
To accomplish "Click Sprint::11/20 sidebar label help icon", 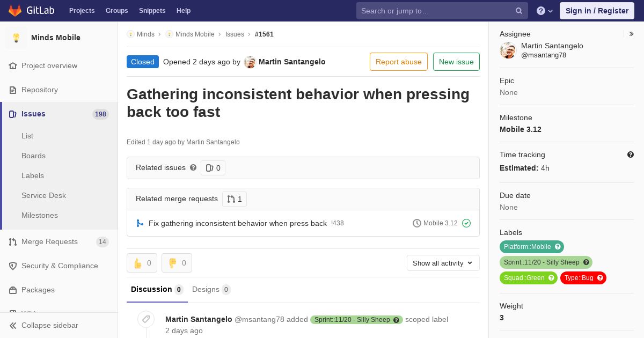I will pyautogui.click(x=586, y=262).
